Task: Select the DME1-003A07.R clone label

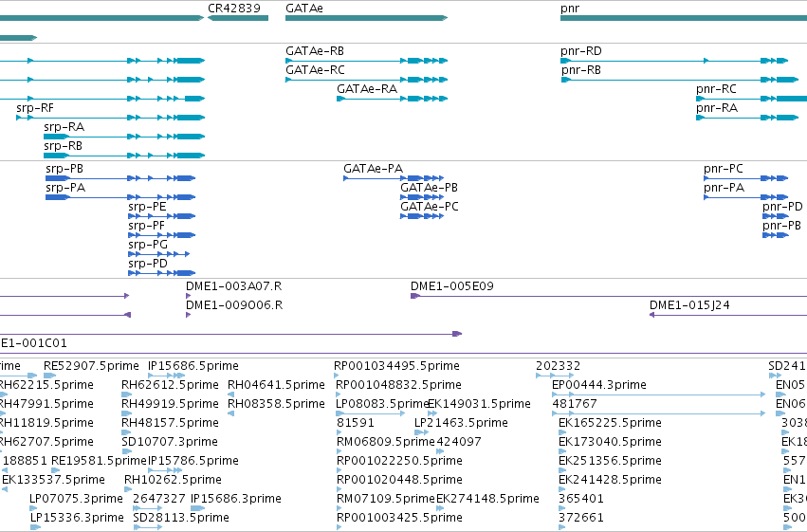Action: [233, 286]
